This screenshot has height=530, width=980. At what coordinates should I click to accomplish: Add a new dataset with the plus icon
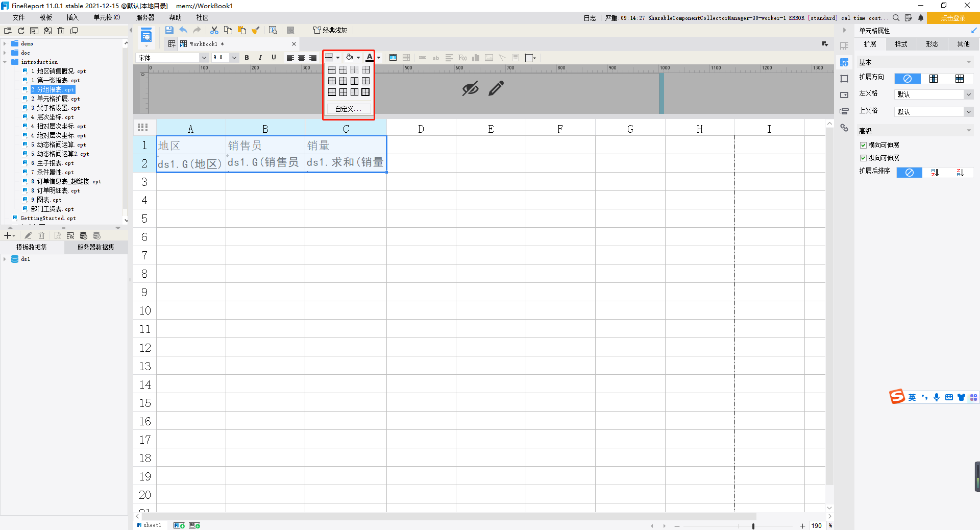7,235
